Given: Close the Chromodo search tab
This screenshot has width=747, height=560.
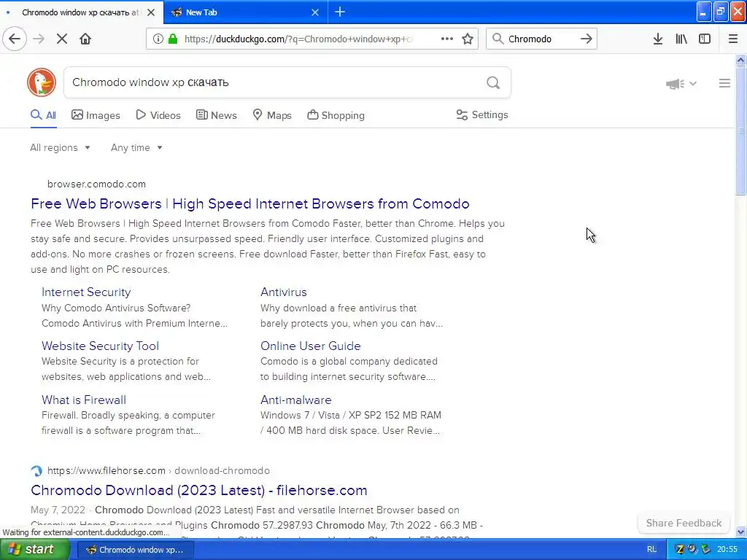Looking at the screenshot, I should click(x=151, y=12).
